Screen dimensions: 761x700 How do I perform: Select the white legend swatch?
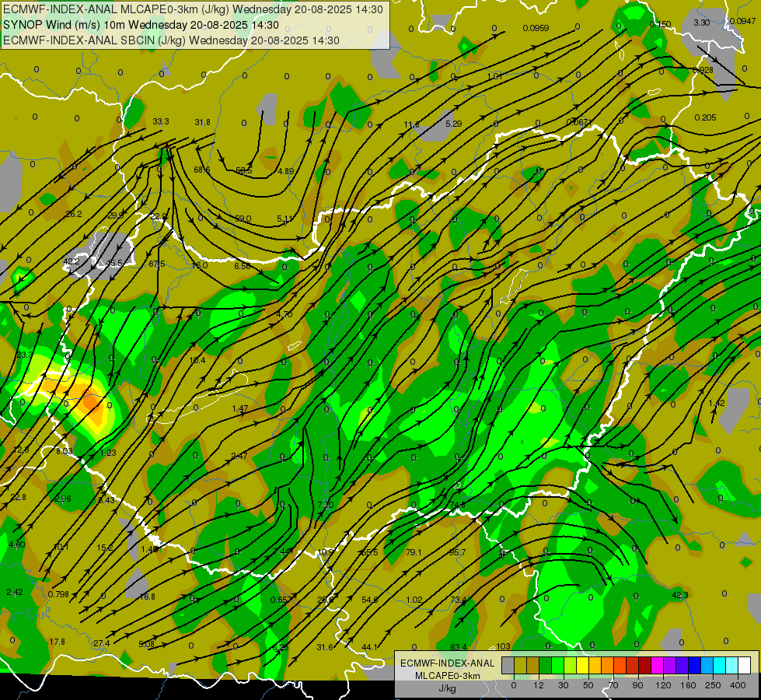click(x=744, y=666)
